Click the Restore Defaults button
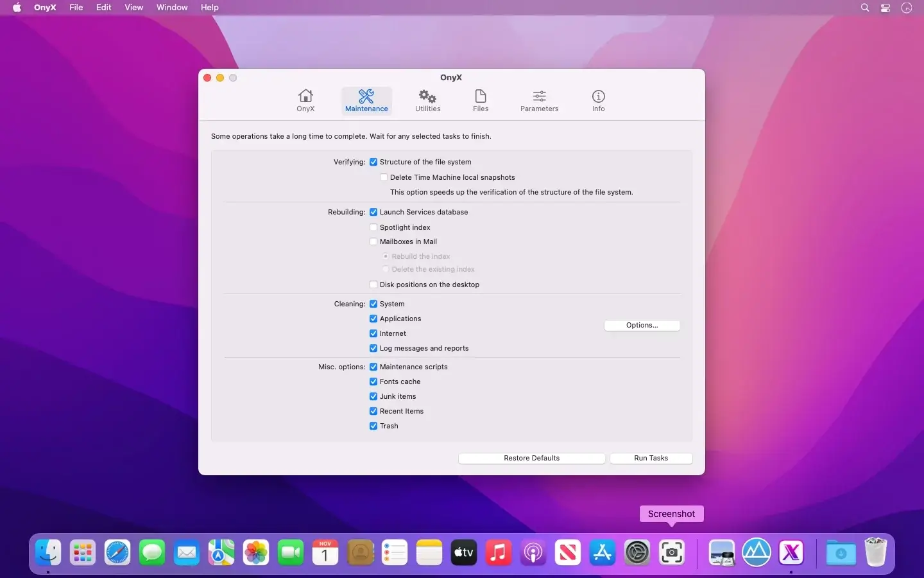Screen dimensions: 924x578 [x=531, y=458]
